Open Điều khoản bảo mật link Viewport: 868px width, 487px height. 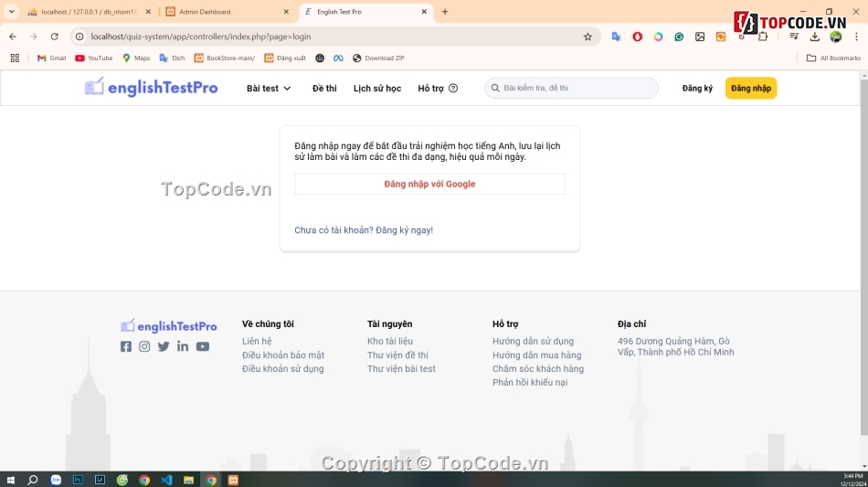tap(283, 355)
